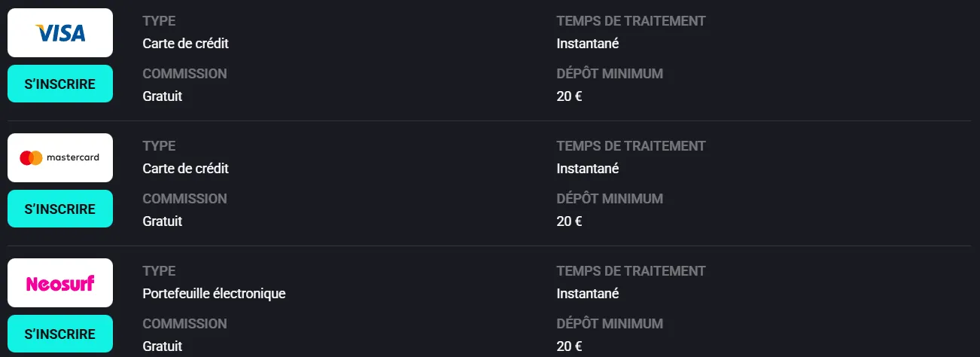980x357 pixels.
Task: Click the Neosurf logo
Action: coord(60,283)
